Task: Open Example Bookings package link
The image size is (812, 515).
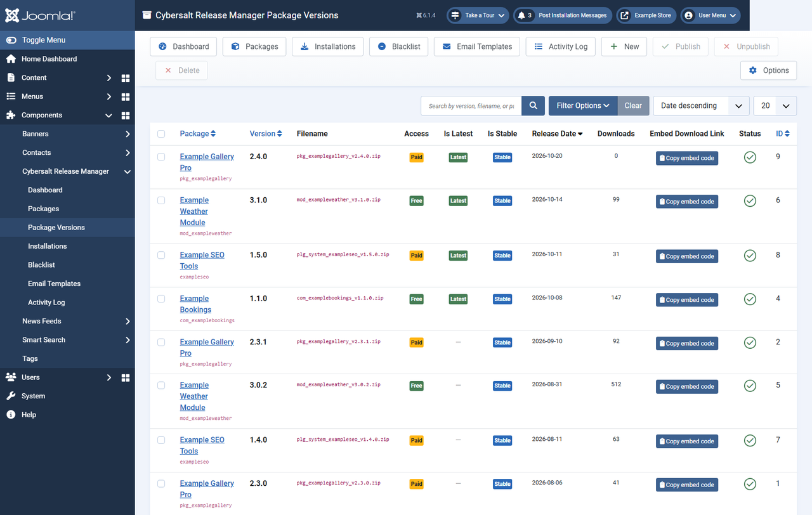Action: tap(195, 304)
